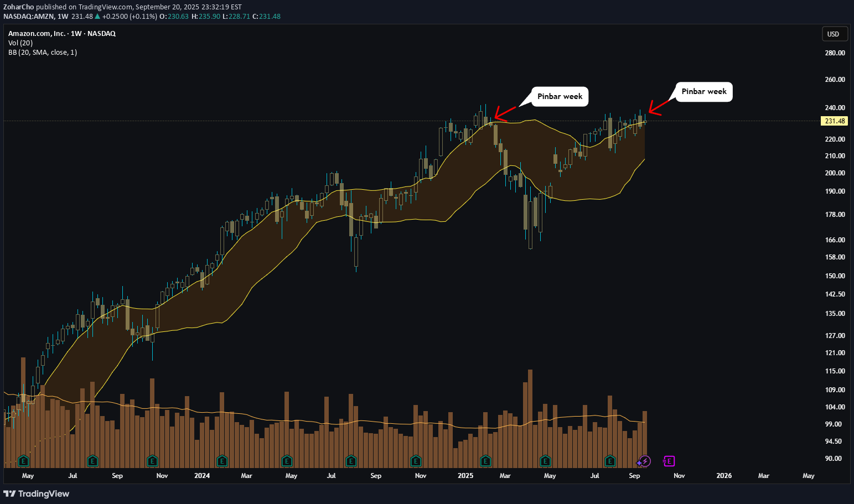Click the yellow 231.48 price label

click(835, 121)
